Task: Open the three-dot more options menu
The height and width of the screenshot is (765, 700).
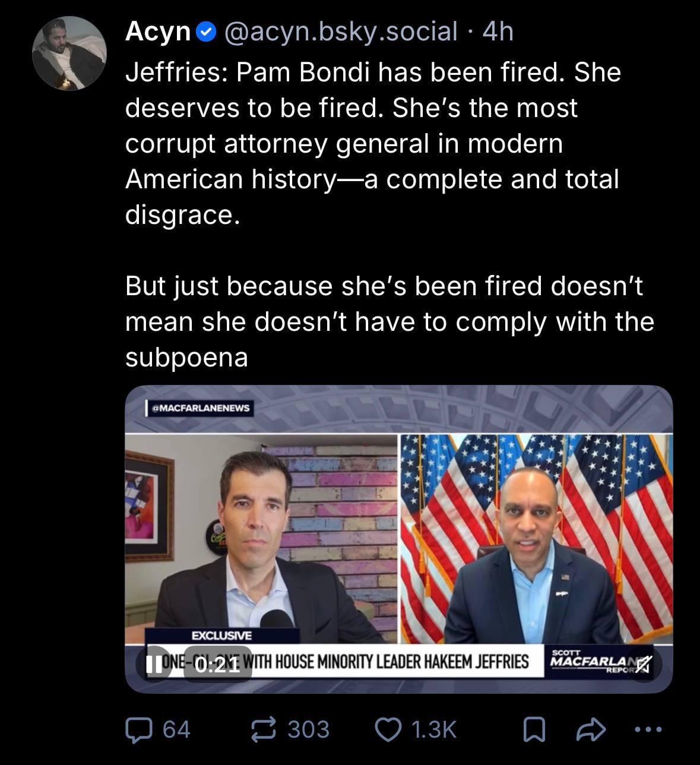Action: coord(648,729)
